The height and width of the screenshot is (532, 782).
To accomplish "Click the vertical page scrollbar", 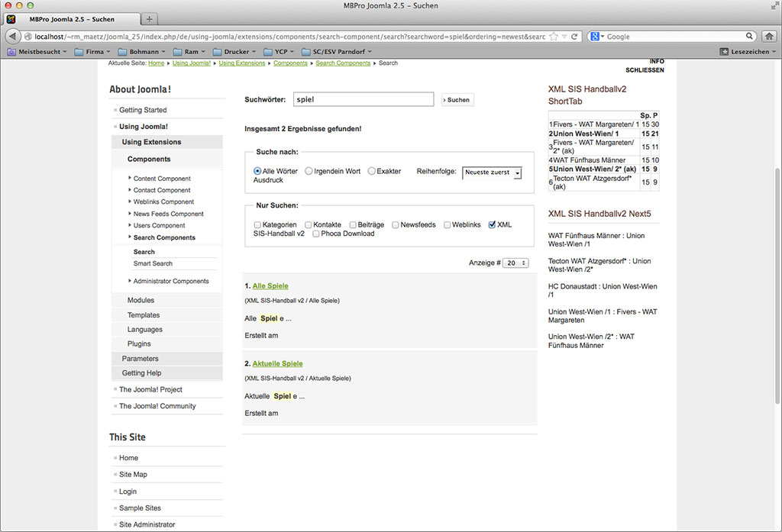I will (x=777, y=285).
